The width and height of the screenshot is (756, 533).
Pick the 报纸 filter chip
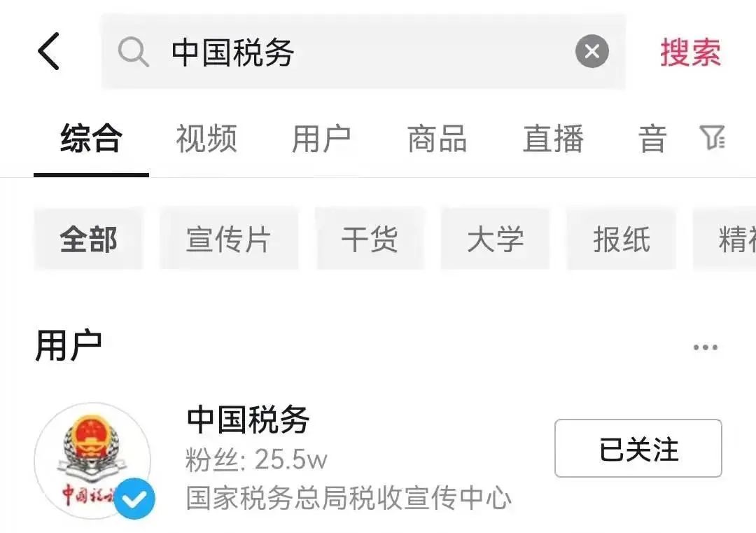click(622, 239)
